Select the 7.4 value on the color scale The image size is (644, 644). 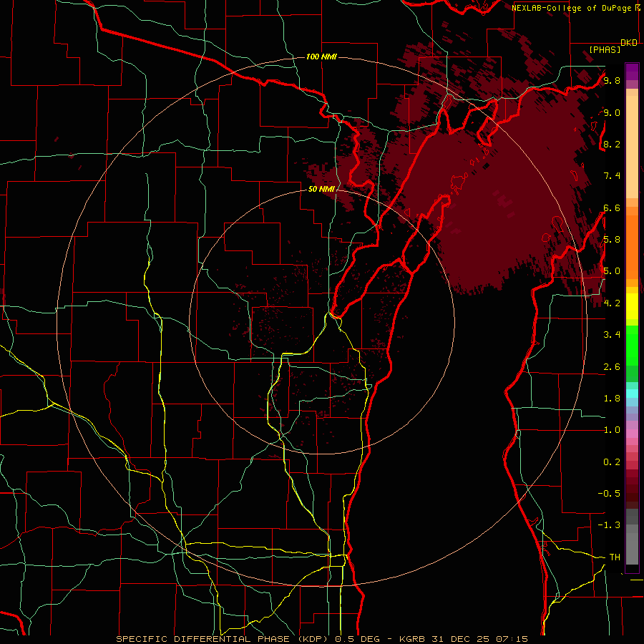(x=612, y=176)
